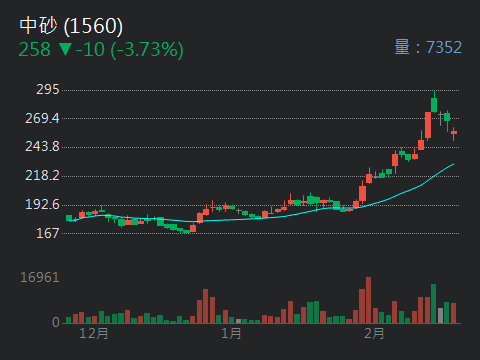
Task: Click the price change text -10 (-3.73%)
Action: pos(129,50)
